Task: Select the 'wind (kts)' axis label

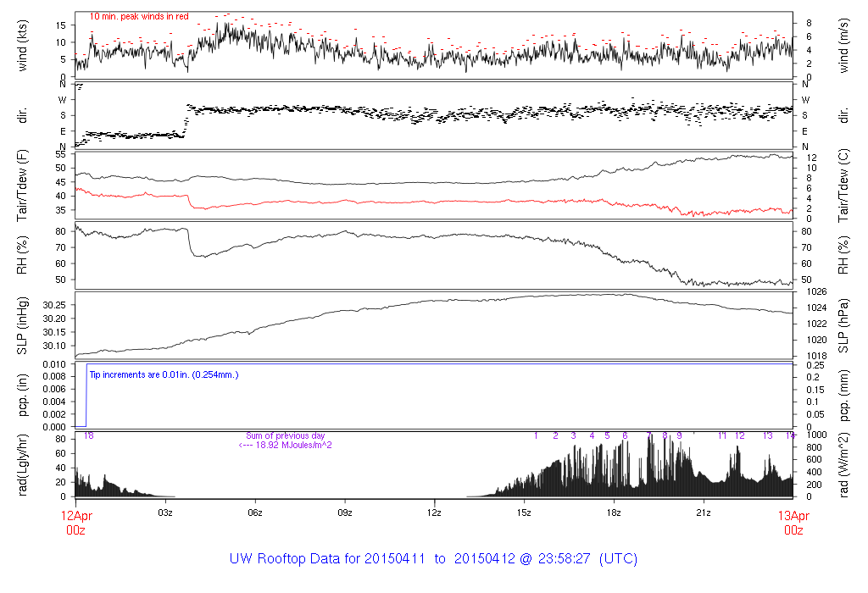Action: (x=22, y=46)
